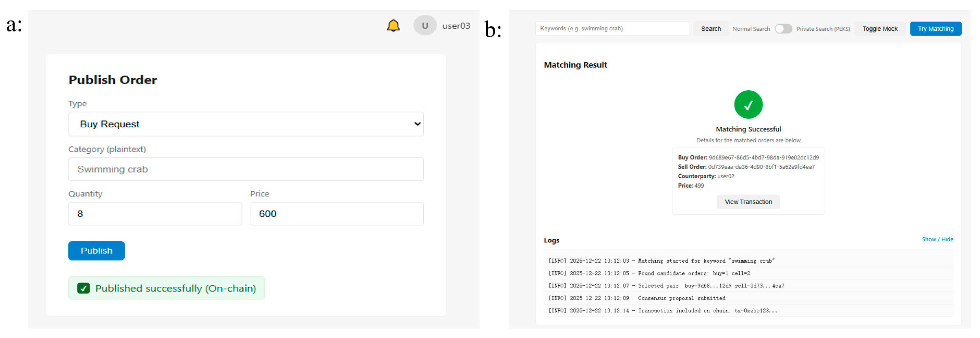980x338 pixels.
Task: Click the user03 avatar circle
Action: 424,26
